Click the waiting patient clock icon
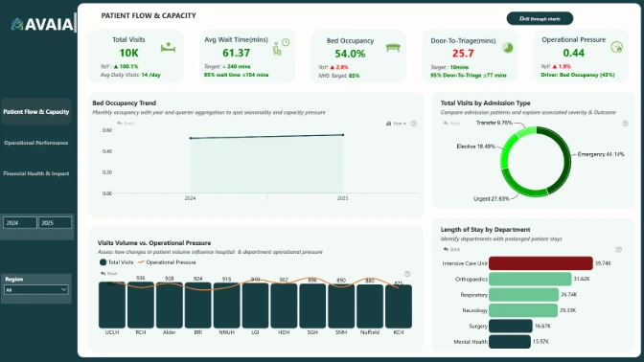 point(281,47)
